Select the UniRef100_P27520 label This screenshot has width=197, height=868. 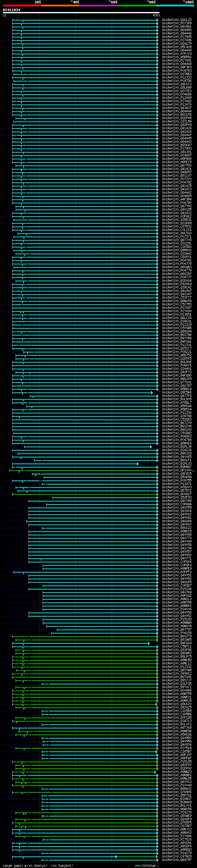pyautogui.click(x=177, y=839)
